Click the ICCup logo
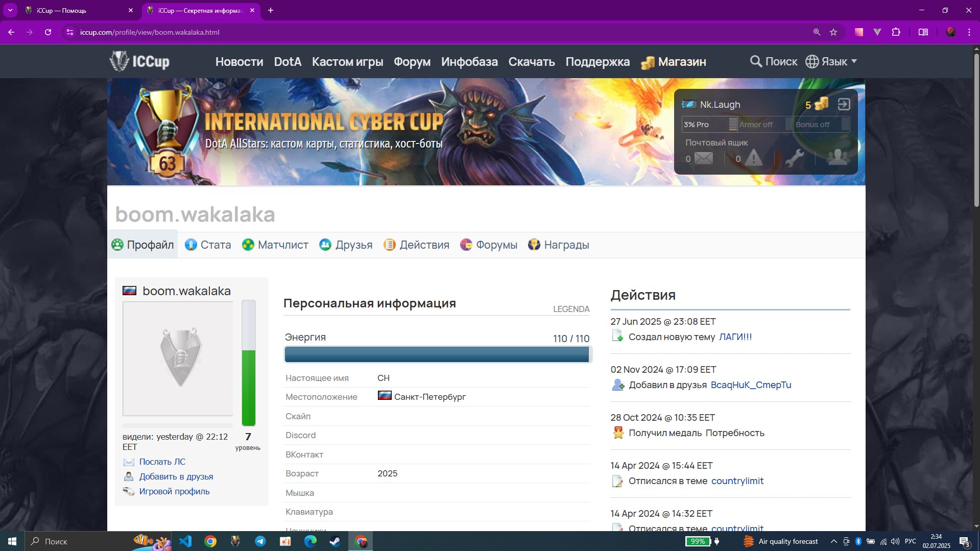 pos(139,61)
